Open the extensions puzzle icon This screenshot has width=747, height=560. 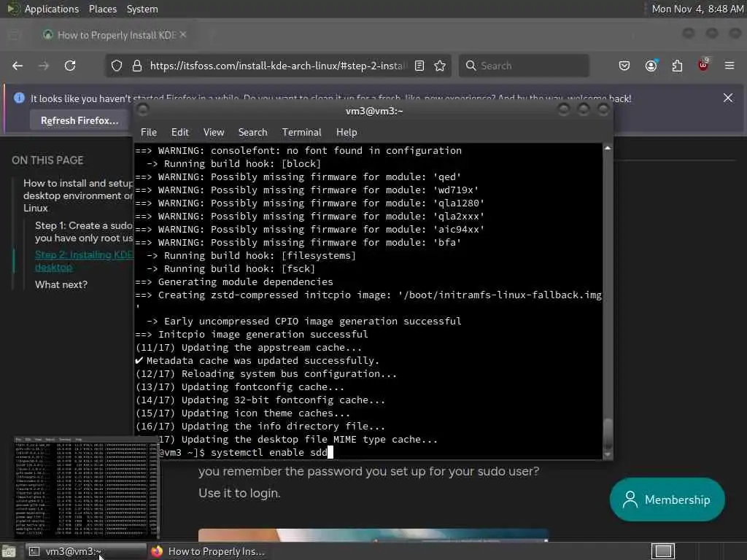[677, 66]
